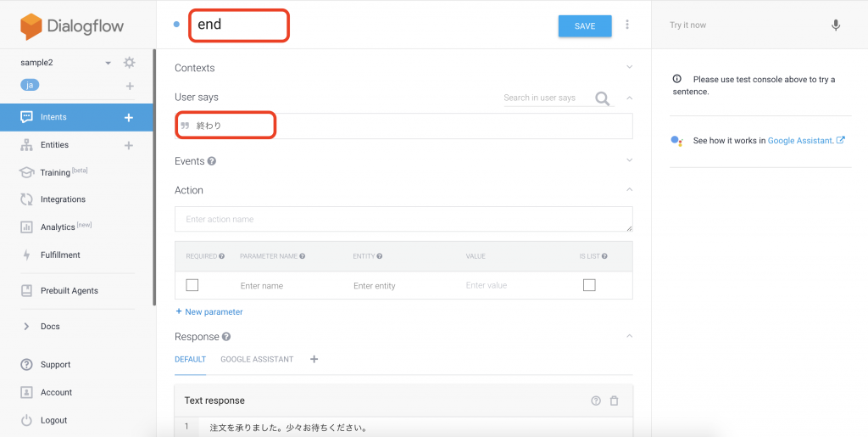Click the quote icon beside 終わり
The width and height of the screenshot is (868, 437).
[x=185, y=126]
